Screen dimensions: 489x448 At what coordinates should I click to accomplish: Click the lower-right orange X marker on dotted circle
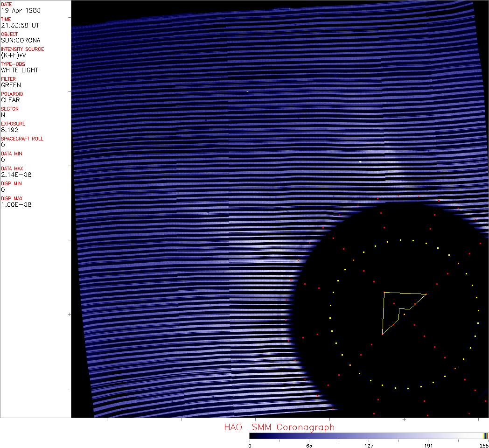point(455,369)
